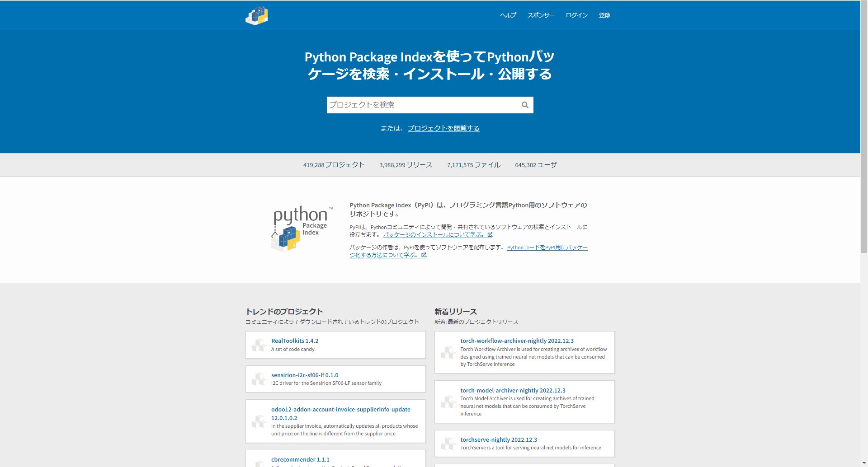
Task: Open the RealToolkits 1.4.2 project page
Action: point(294,341)
